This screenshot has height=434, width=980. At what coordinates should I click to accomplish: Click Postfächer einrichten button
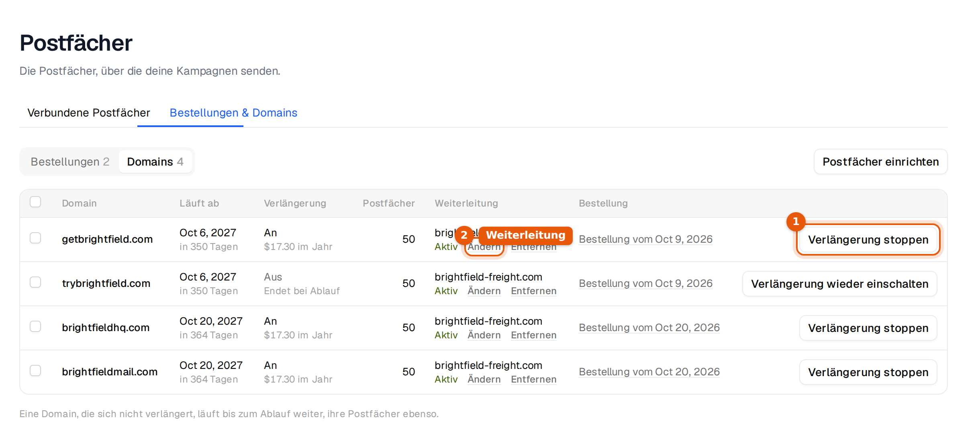pos(880,162)
